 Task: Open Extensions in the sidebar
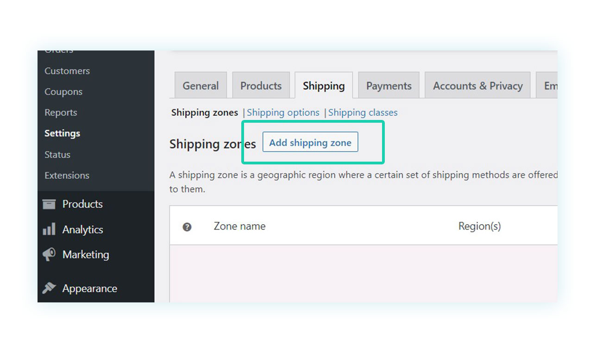click(67, 176)
